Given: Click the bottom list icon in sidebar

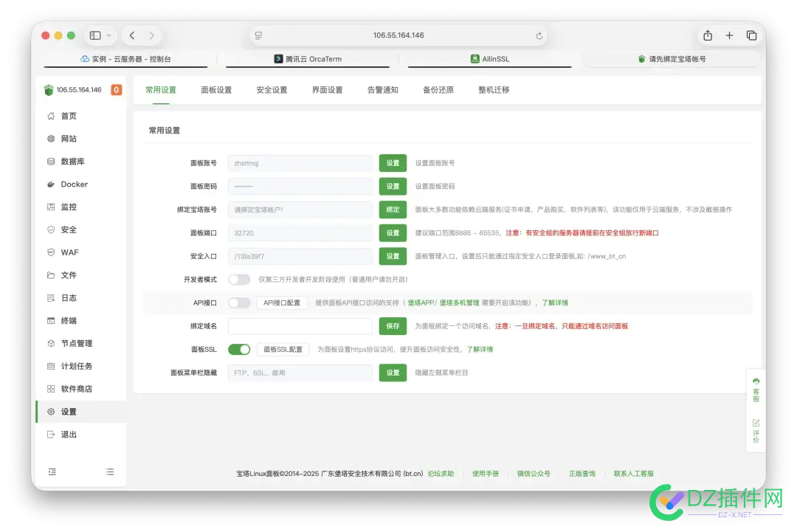Looking at the screenshot, I should pos(110,472).
